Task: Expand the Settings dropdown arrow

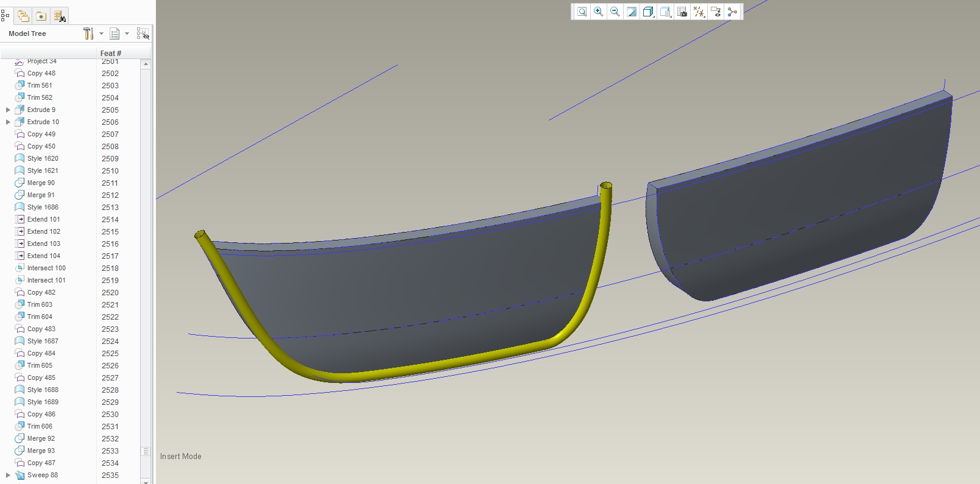Action: (101, 33)
